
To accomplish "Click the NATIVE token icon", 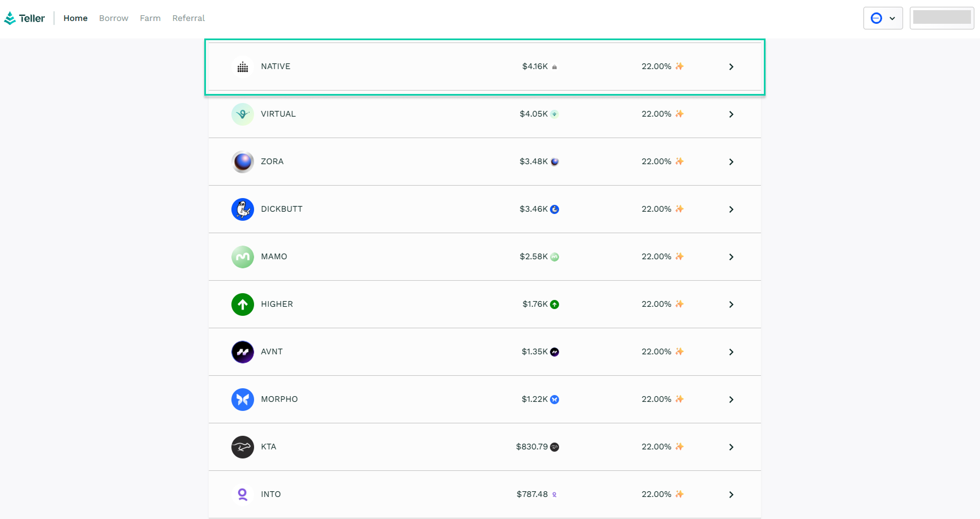I will [242, 67].
